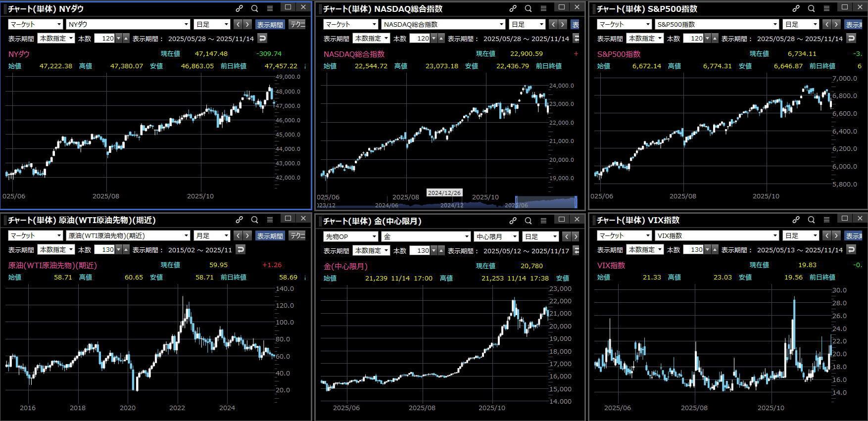This screenshot has height=421, width=868.
Task: Open the 中心限月 contract dropdown in 金 chart
Action: coord(496,237)
